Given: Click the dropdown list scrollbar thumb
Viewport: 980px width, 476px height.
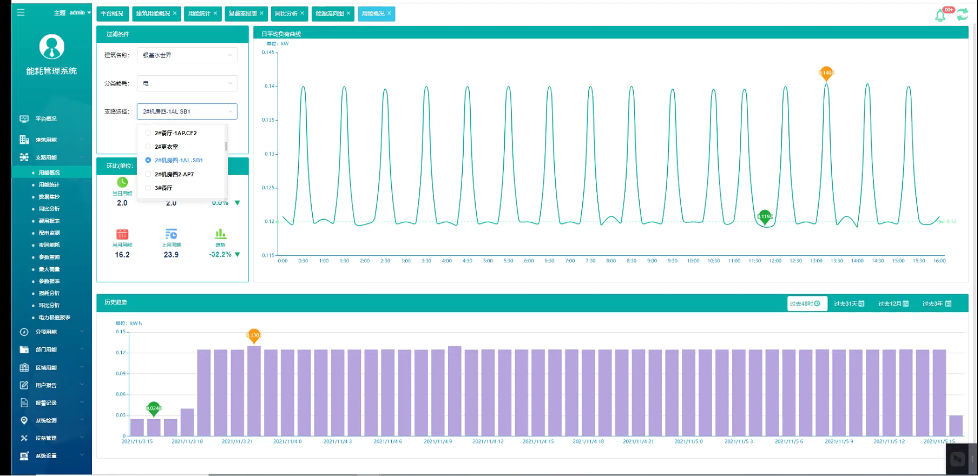Looking at the screenshot, I should (226, 146).
